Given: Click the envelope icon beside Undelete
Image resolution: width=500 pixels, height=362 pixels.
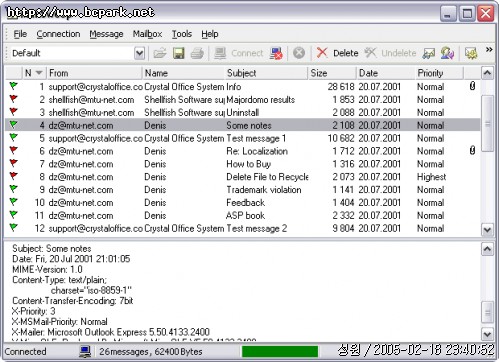Looking at the screenshot, I should tap(429, 53).
